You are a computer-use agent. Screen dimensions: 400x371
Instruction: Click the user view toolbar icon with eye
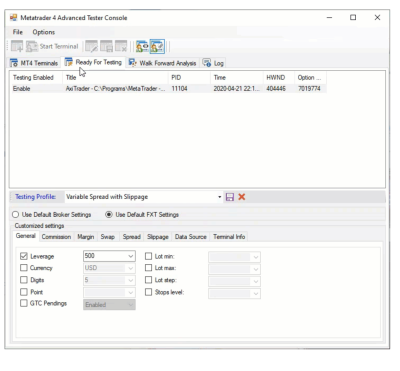coord(142,46)
